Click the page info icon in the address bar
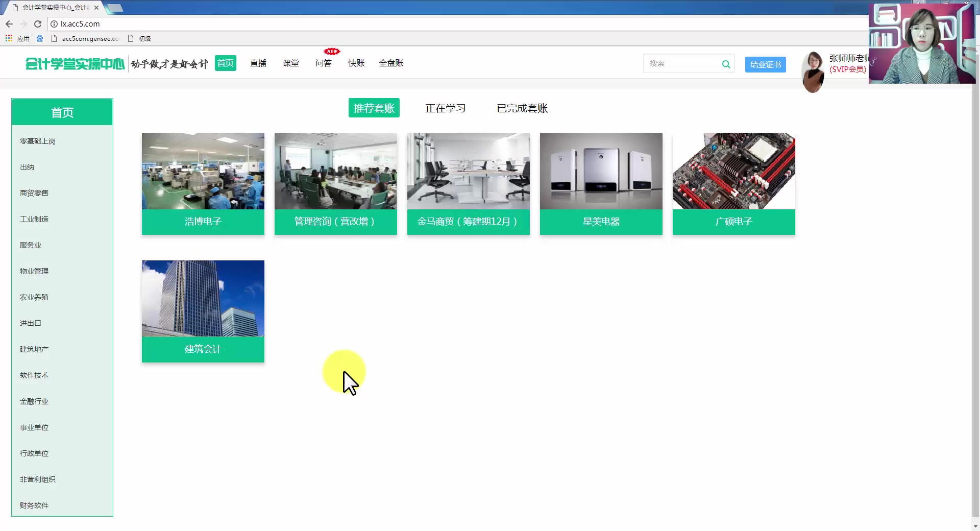This screenshot has width=980, height=531. pyautogui.click(x=54, y=24)
